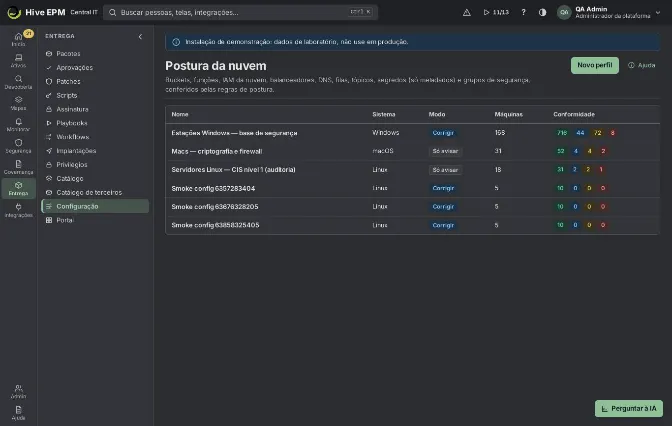Expand the QA Admin user menu chevron
Image resolution: width=672 pixels, height=426 pixels.
[x=658, y=12]
